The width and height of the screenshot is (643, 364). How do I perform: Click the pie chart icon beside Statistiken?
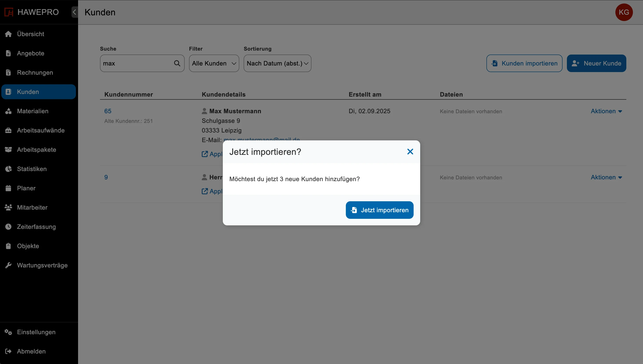[x=8, y=169]
